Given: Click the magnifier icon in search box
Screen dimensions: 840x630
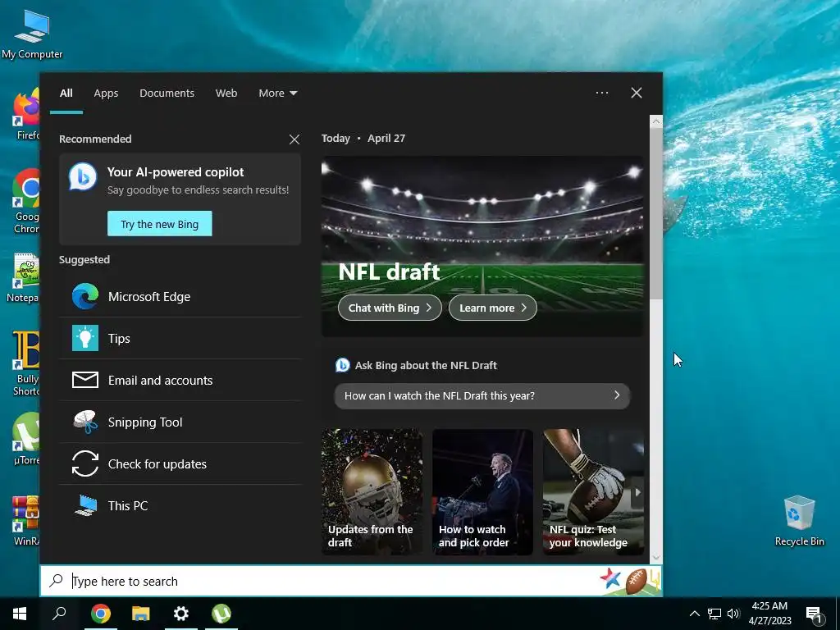Looking at the screenshot, I should tap(57, 581).
